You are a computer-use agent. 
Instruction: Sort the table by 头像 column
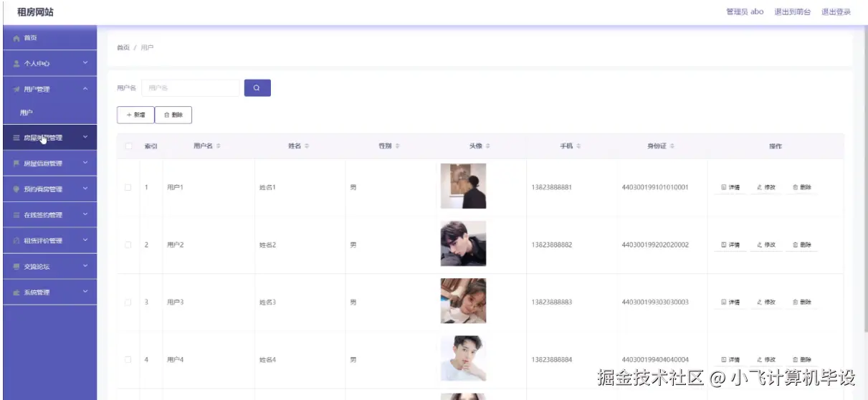pyautogui.click(x=488, y=146)
